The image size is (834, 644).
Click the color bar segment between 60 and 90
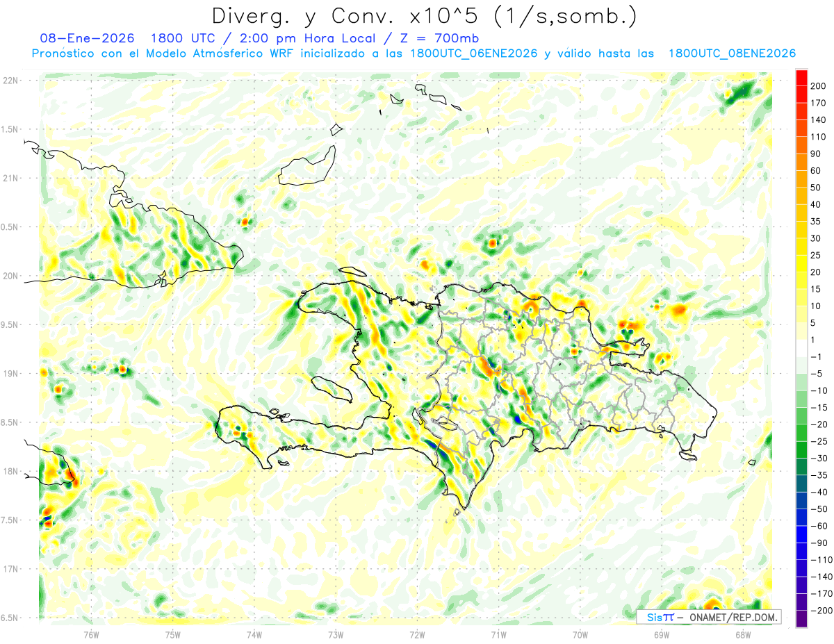(801, 163)
